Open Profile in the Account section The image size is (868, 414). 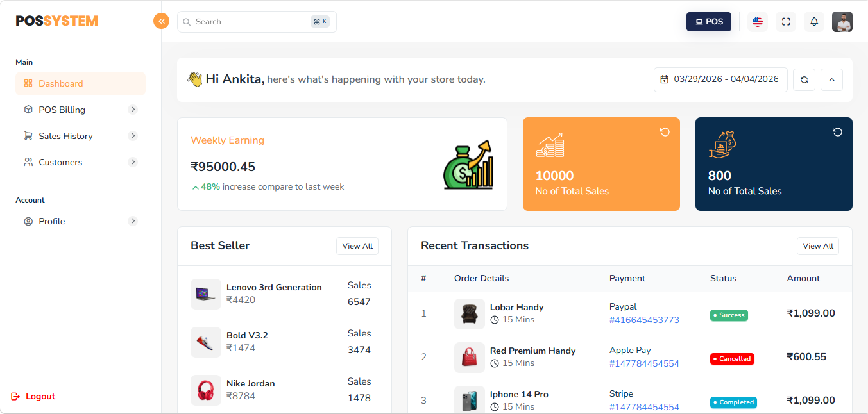tap(52, 221)
